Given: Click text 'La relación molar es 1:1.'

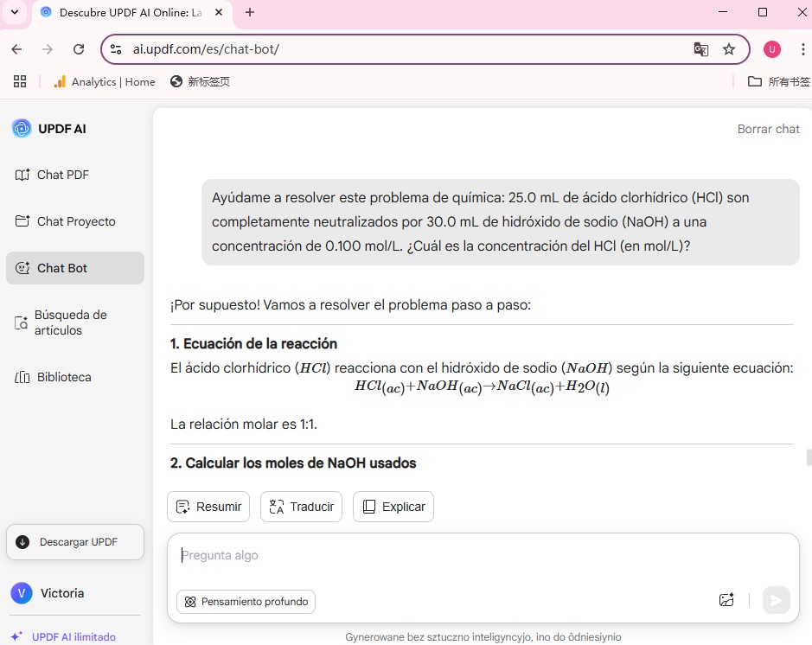Looking at the screenshot, I should (x=243, y=424).
